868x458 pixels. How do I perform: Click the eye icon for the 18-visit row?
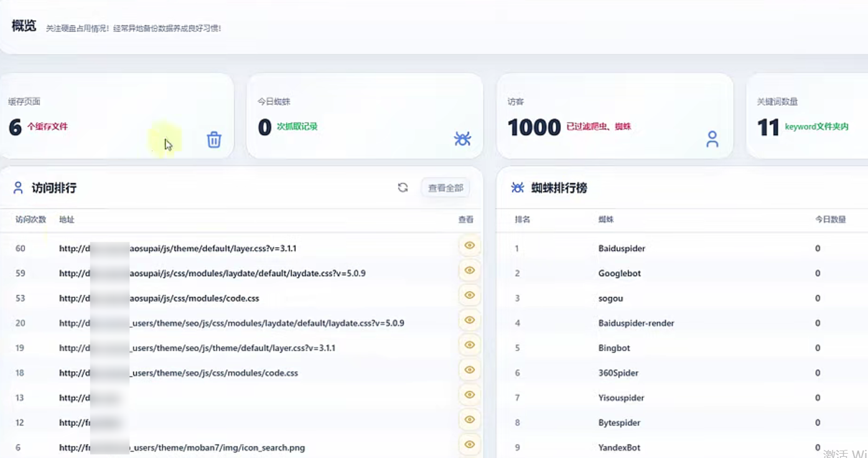470,370
